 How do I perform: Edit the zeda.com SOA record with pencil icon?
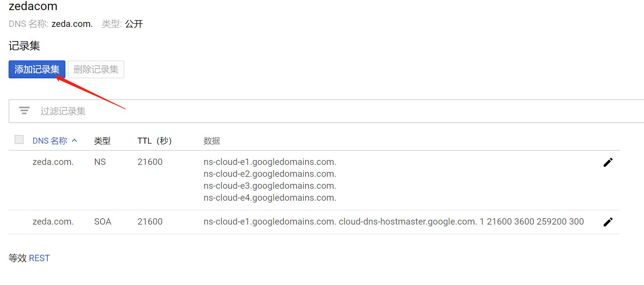(608, 222)
